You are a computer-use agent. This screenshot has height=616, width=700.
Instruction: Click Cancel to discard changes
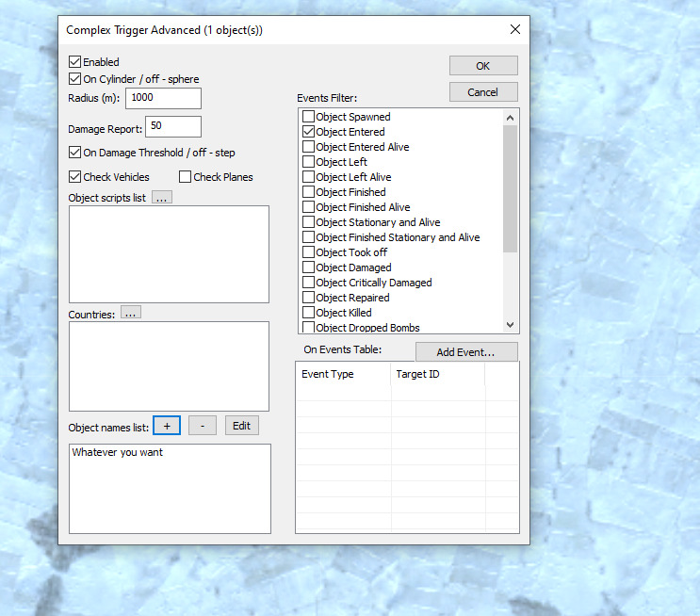(x=483, y=92)
